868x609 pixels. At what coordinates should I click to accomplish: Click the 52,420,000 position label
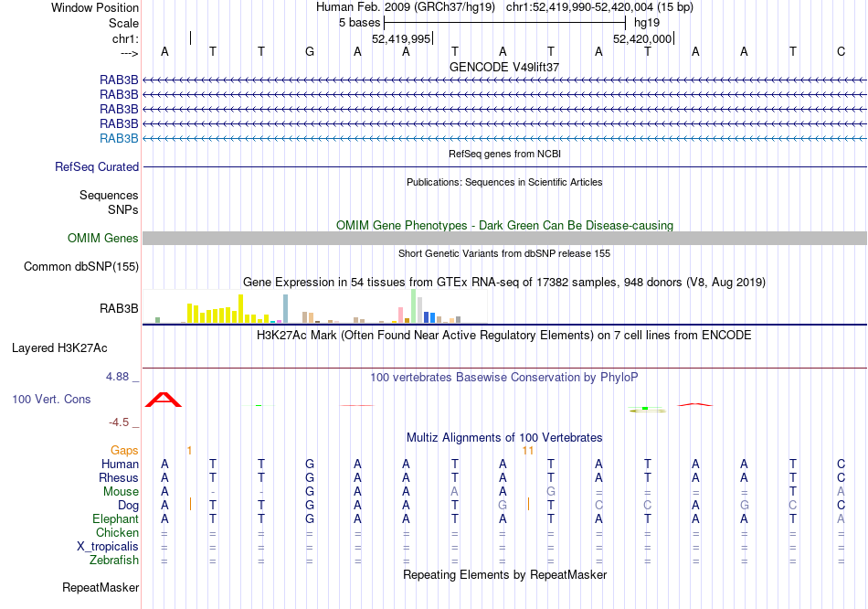[x=642, y=38]
